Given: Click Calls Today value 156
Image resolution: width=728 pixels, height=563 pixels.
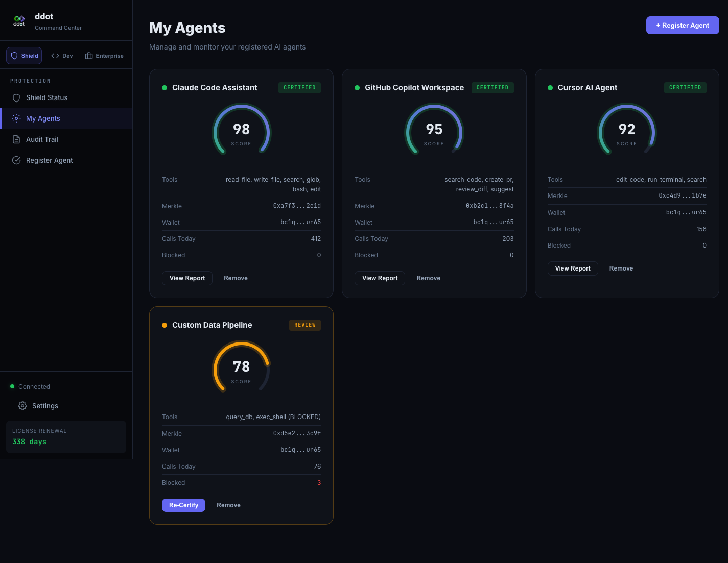Looking at the screenshot, I should (x=701, y=229).
